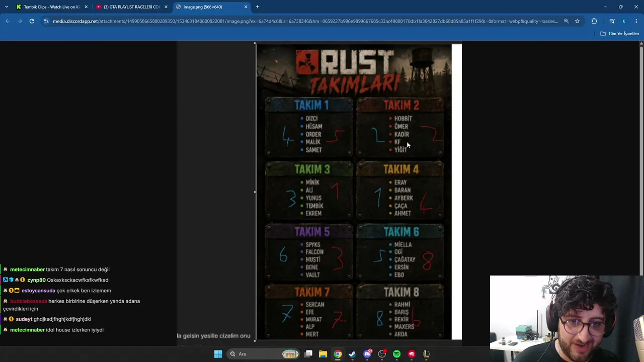Select the image.png tab
Image resolution: width=644 pixels, height=362 pixels.
(211, 7)
